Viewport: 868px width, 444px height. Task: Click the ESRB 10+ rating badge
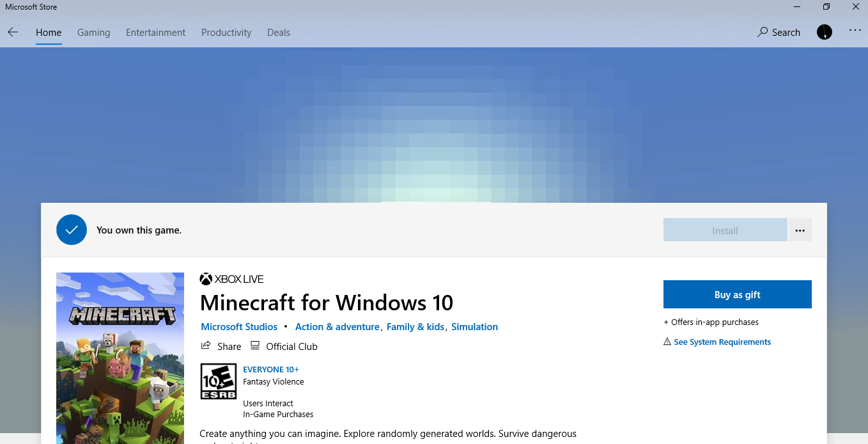[x=219, y=381]
